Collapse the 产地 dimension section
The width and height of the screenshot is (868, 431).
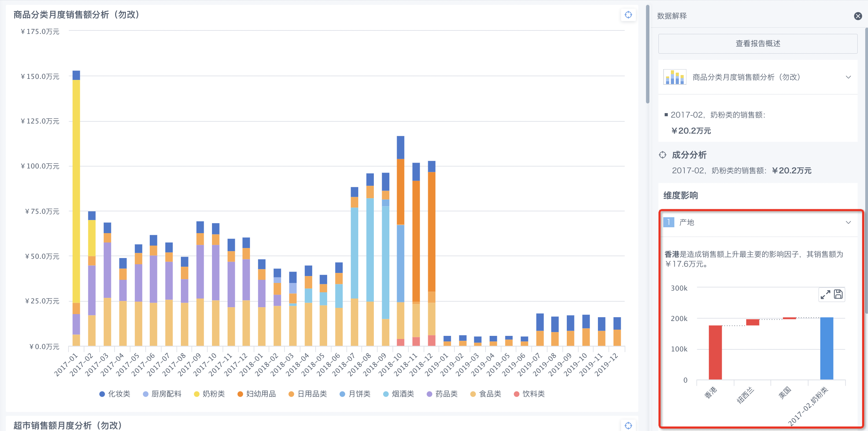pyautogui.click(x=848, y=222)
